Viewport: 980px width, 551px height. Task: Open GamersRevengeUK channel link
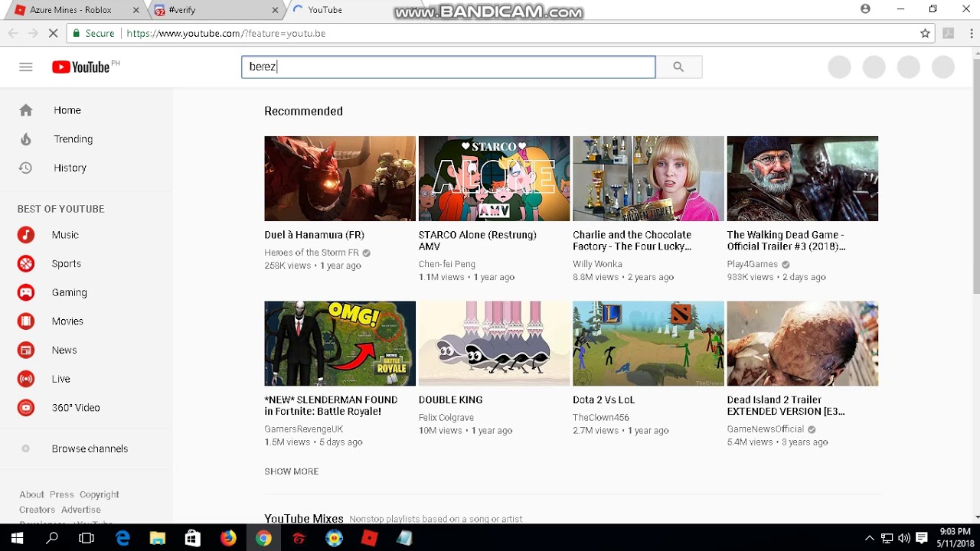[x=304, y=429]
